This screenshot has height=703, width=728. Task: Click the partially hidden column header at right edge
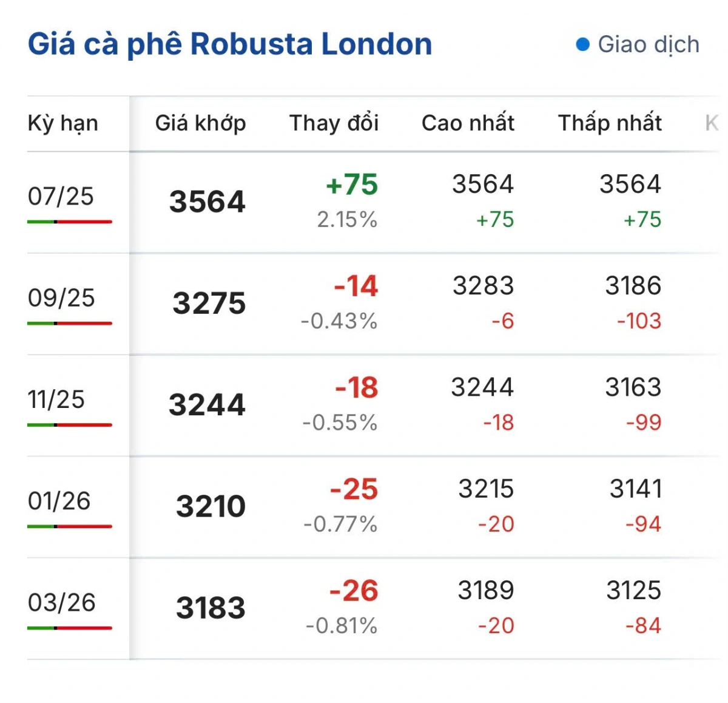(712, 123)
